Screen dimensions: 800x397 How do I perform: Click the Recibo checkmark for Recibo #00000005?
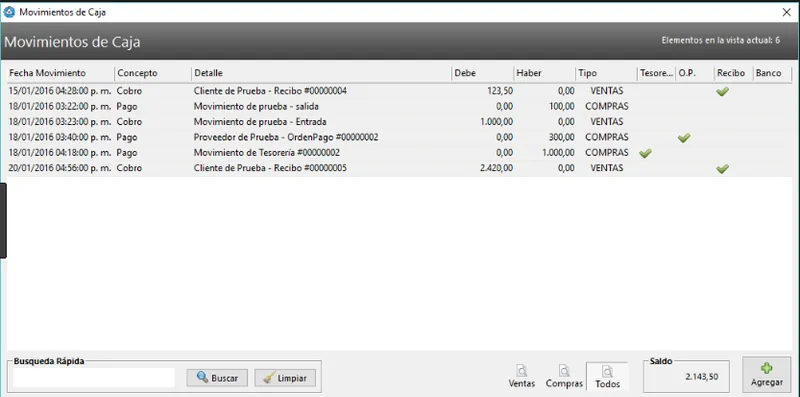[722, 168]
